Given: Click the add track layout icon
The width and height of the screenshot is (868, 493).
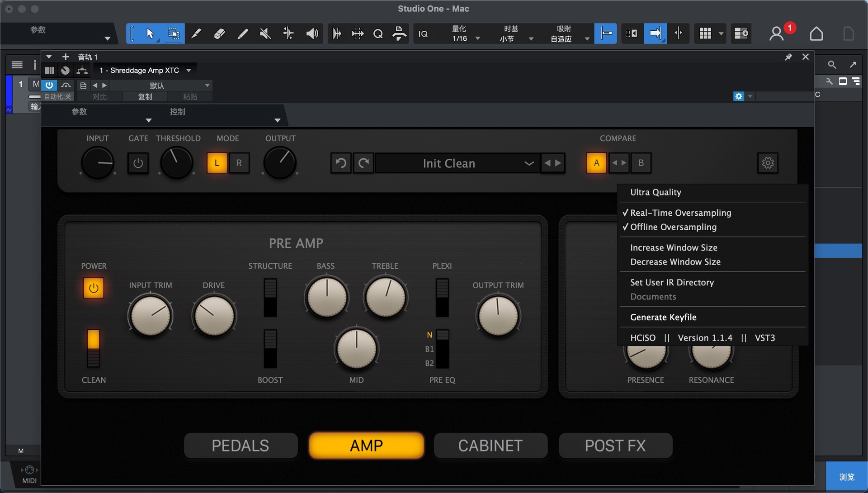Looking at the screenshot, I should pos(741,33).
